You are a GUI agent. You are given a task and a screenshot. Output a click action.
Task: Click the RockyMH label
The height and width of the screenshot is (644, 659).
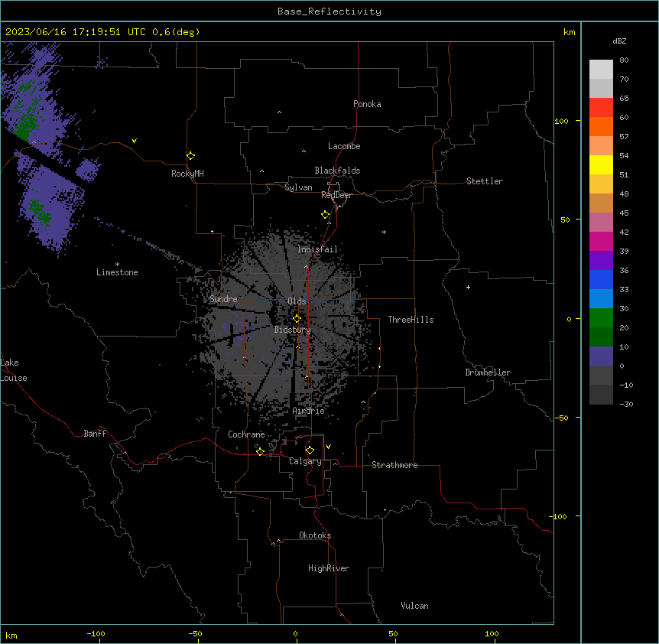(x=187, y=174)
